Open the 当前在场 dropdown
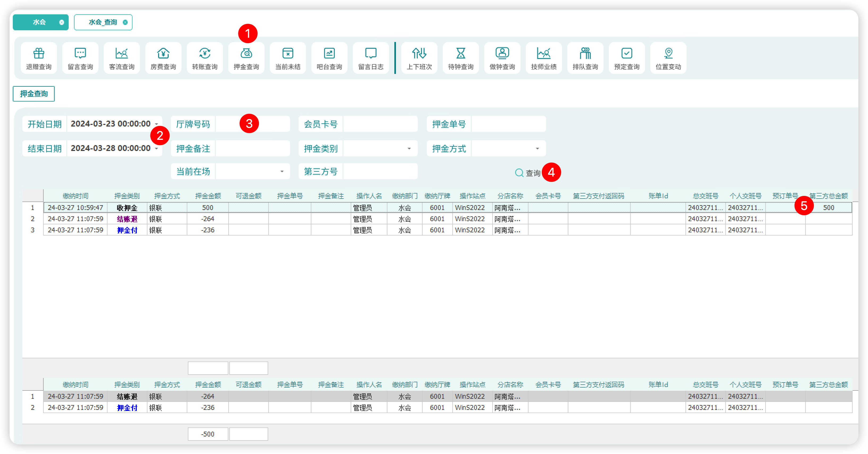The image size is (868, 454). [282, 172]
